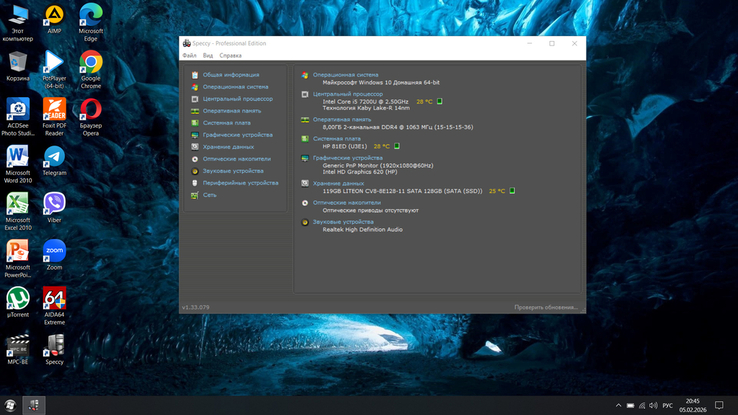
Task: Open the Корзина recycle bin icon
Action: point(18,66)
